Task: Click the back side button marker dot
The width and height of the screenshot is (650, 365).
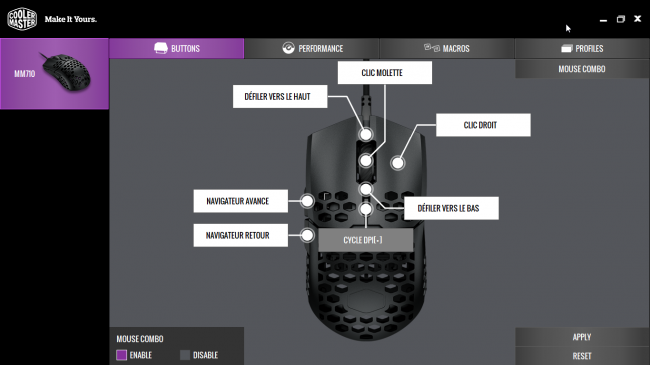Action: (307, 236)
